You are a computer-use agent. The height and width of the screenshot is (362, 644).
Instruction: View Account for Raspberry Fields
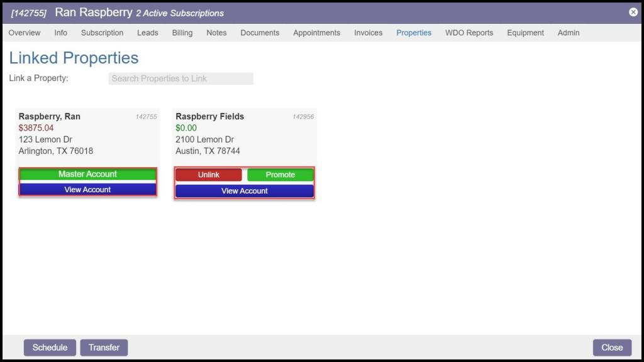coord(244,191)
